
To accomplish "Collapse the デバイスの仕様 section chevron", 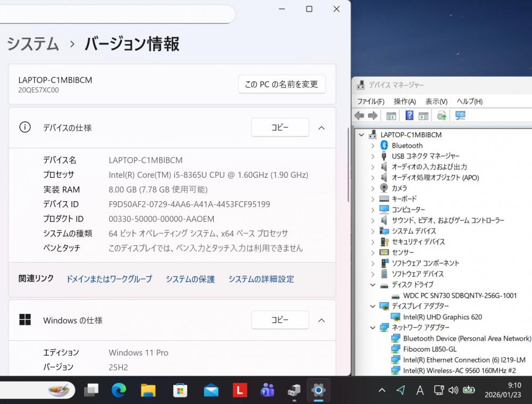I will pos(321,128).
